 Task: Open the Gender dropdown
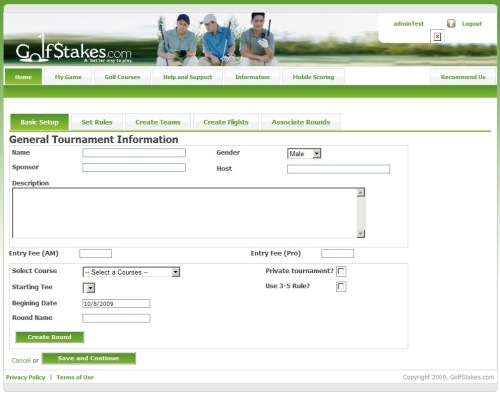(x=304, y=153)
